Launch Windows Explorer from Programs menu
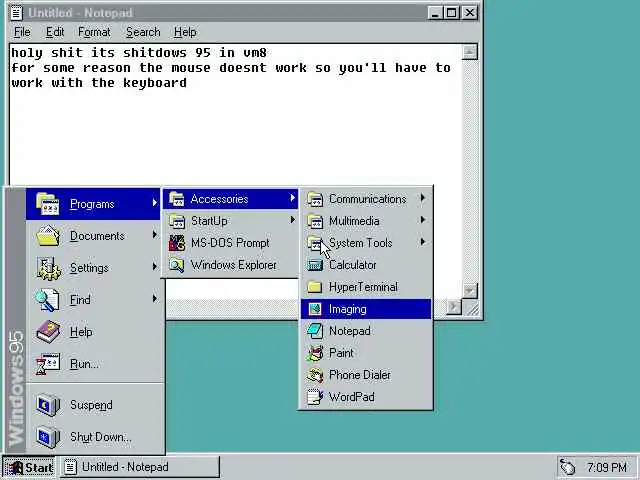 point(231,265)
